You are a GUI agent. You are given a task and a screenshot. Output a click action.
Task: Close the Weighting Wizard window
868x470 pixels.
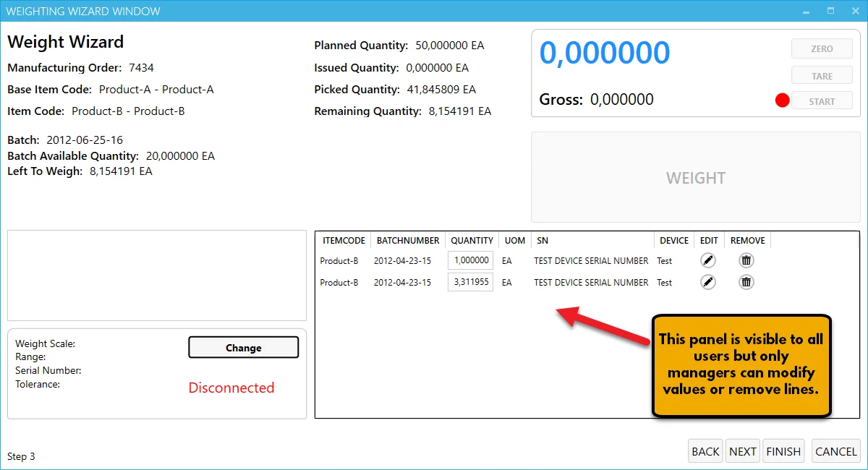click(x=854, y=11)
